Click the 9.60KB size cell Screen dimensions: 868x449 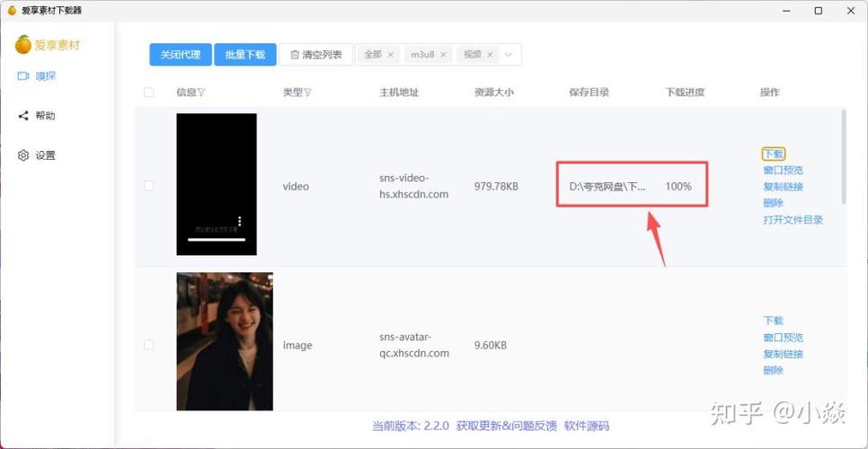(x=490, y=345)
